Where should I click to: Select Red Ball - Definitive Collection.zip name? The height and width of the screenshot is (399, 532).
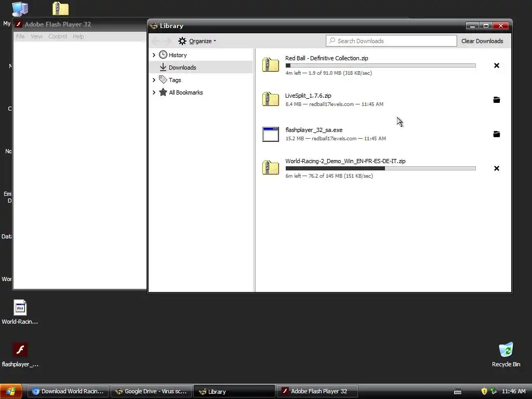(326, 58)
